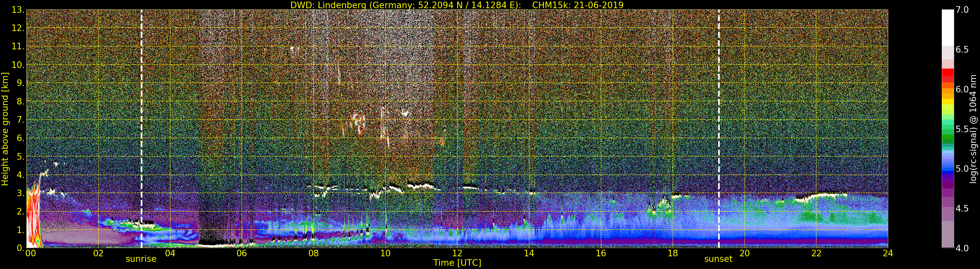Click time axis tick '18'
Viewport: 980px width, 269px height.
click(673, 253)
